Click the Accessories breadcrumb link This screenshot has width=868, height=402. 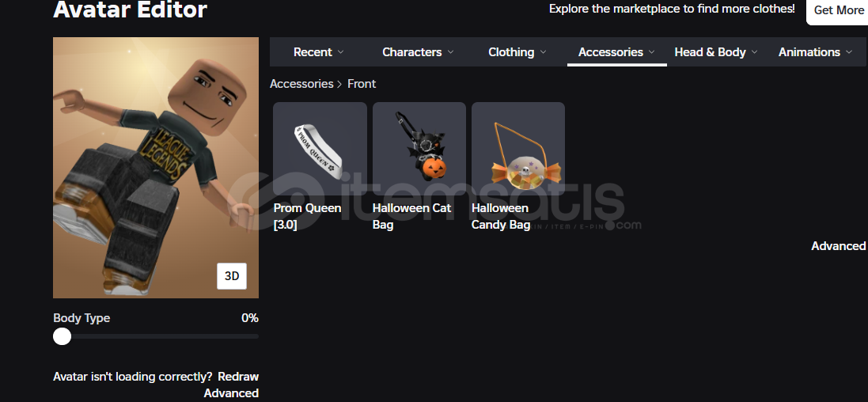click(301, 84)
